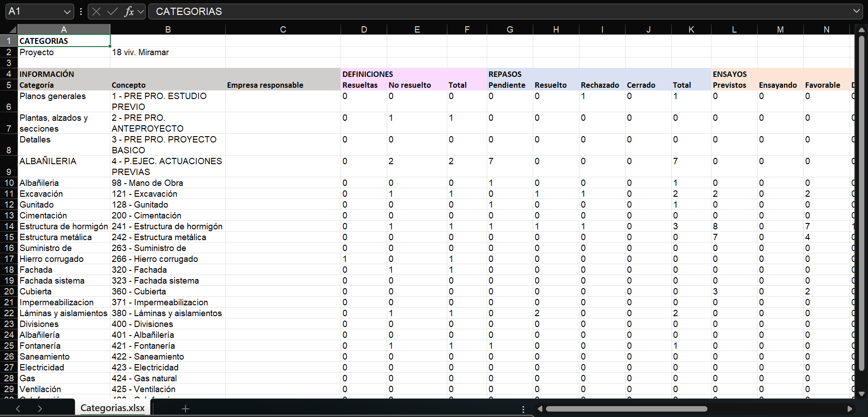Expand the formula bar
The image size is (868, 417).
click(x=856, y=11)
